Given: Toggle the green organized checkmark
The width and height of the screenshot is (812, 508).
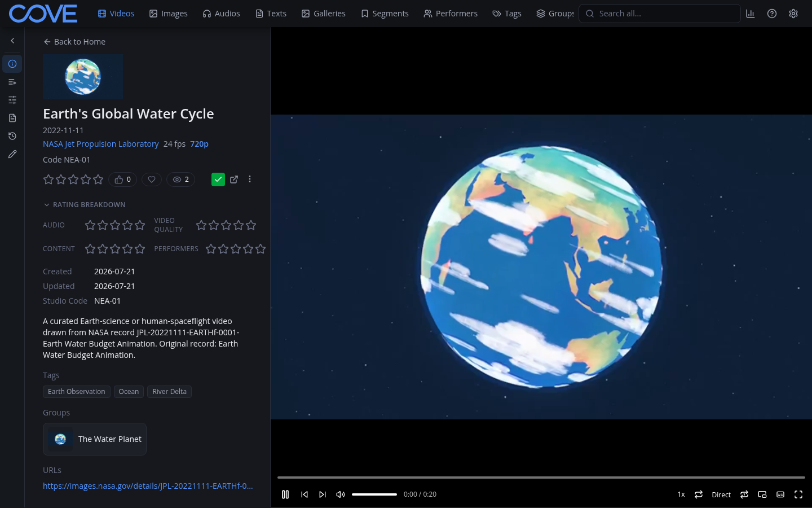Looking at the screenshot, I should pos(218,179).
